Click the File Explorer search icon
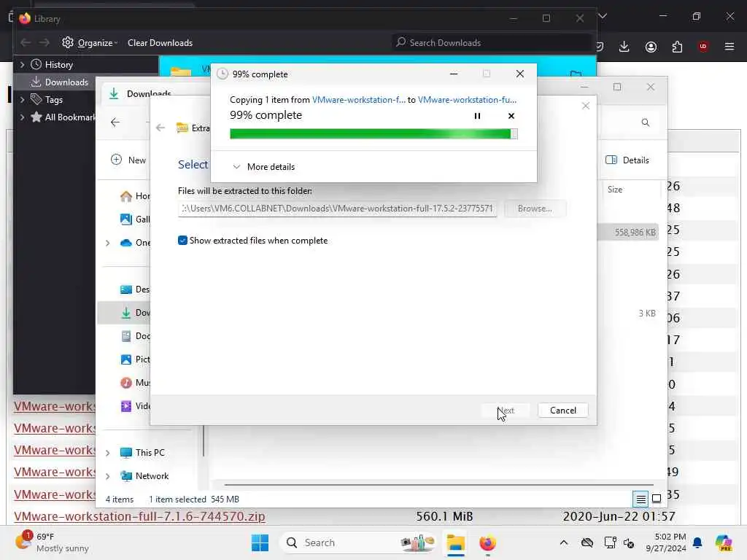This screenshot has width=747, height=560. [x=646, y=122]
